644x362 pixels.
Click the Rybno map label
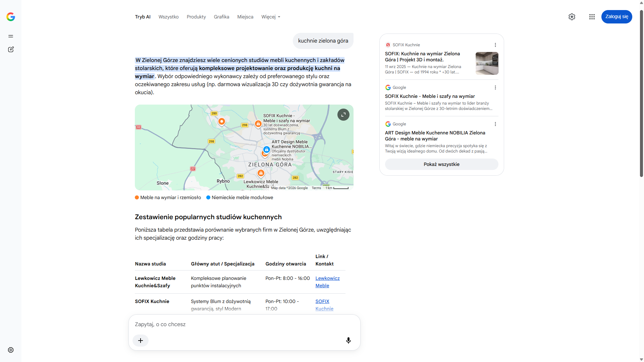click(x=223, y=181)
